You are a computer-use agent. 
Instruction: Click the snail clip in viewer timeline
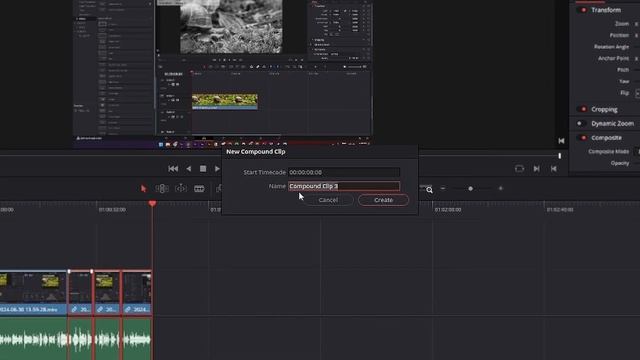click(x=224, y=102)
